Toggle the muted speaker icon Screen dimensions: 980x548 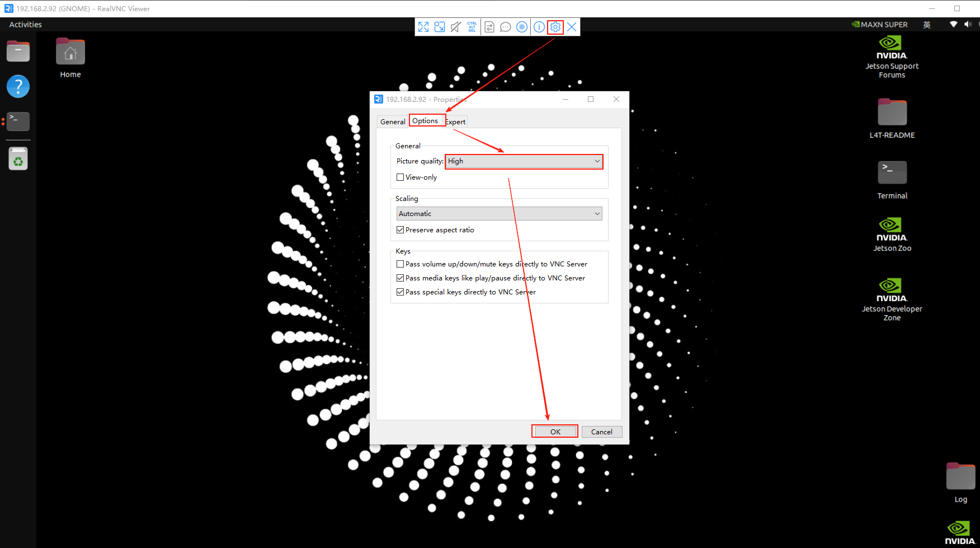pos(456,27)
